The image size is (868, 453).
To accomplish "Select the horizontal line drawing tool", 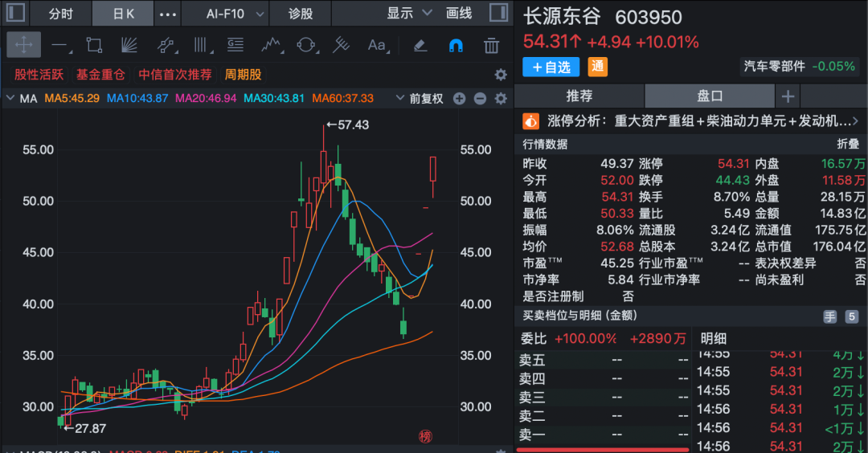I will point(59,45).
